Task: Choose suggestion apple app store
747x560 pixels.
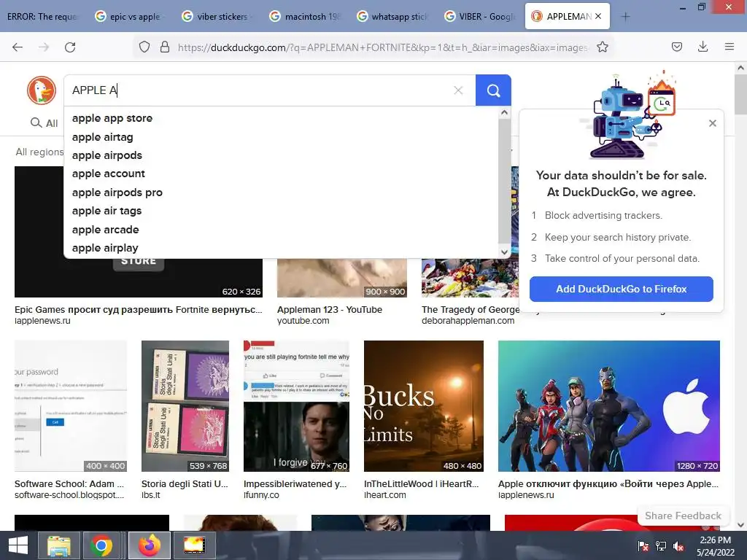Action: [281, 118]
